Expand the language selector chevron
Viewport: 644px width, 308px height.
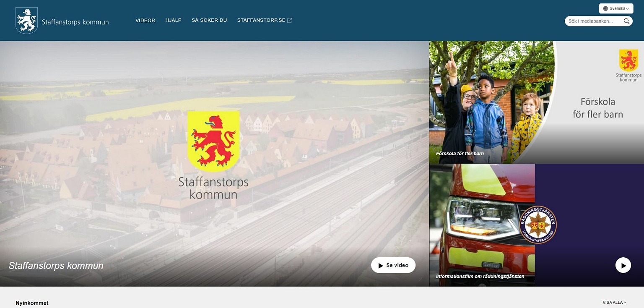(627, 8)
